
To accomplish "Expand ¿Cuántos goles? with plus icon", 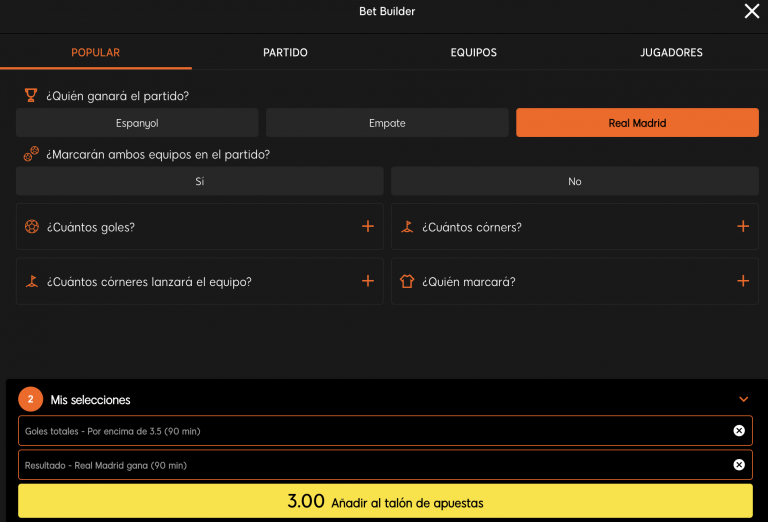I will (x=367, y=227).
